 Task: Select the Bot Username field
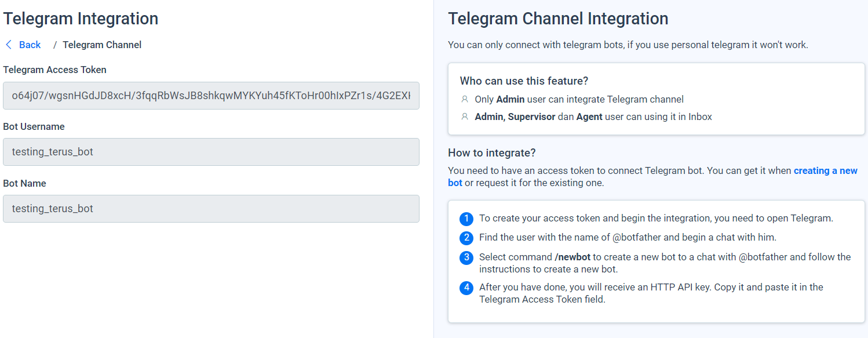pos(211,152)
